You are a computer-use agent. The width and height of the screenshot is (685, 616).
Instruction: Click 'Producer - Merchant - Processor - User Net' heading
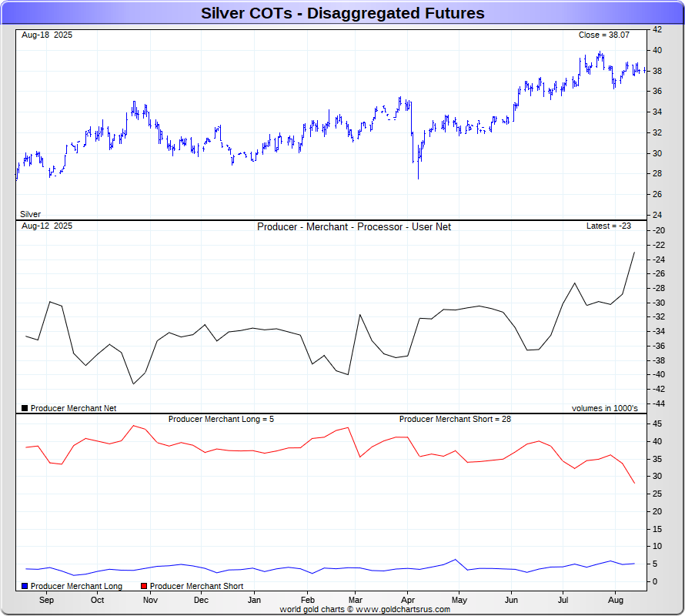(354, 227)
